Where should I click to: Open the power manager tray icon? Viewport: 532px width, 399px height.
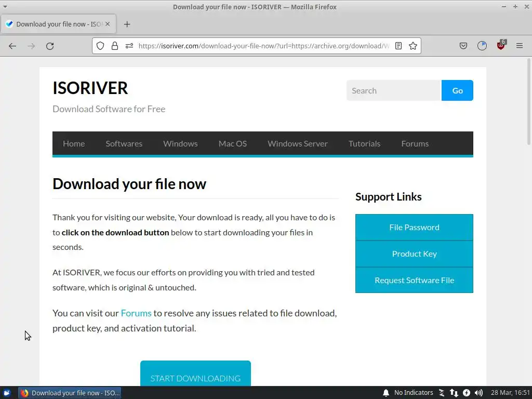(x=467, y=393)
